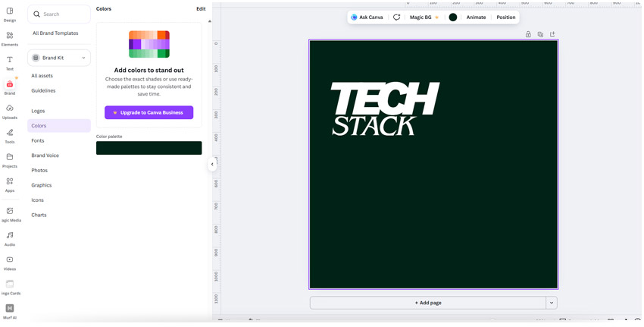Collapse the side panel with arrow handle

pyautogui.click(x=212, y=164)
